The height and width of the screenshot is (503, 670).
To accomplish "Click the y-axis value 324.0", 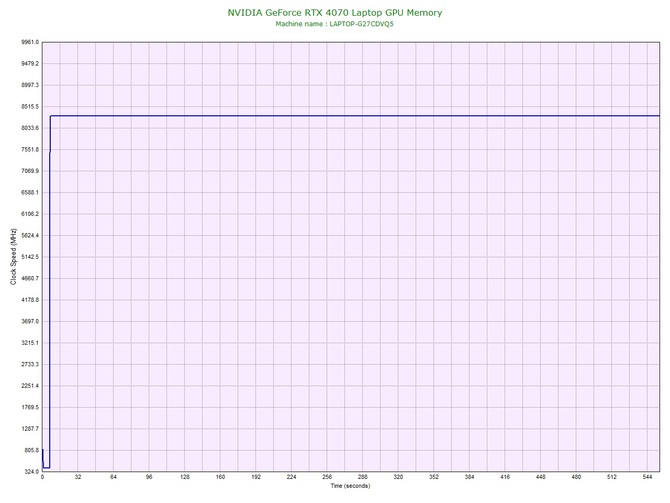I will [x=31, y=471].
